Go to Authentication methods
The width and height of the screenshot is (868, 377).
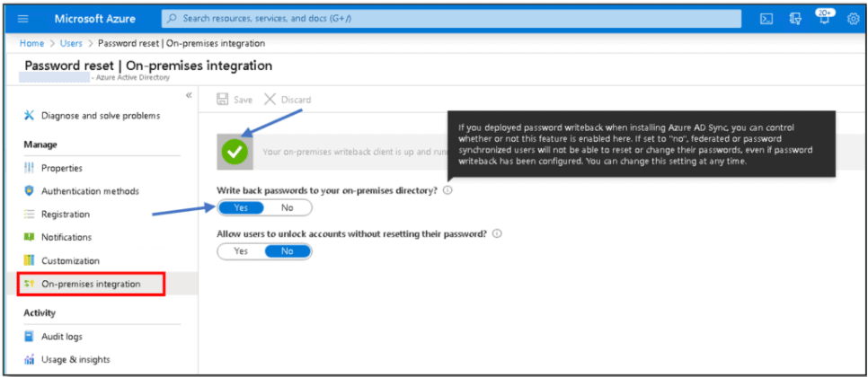point(92,190)
